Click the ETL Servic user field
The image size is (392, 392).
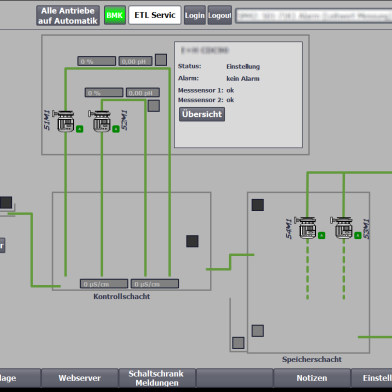coord(155,15)
